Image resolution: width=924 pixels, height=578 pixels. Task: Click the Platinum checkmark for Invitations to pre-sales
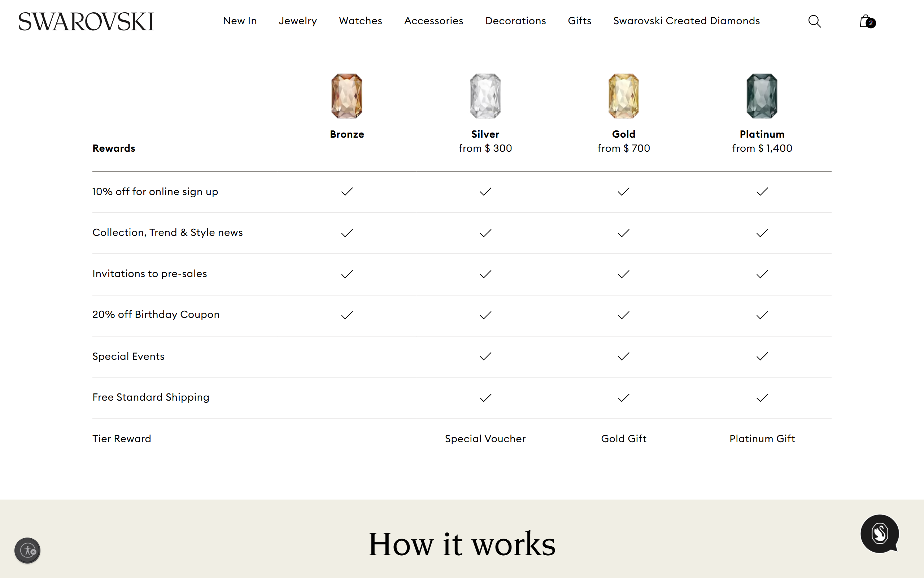click(762, 274)
